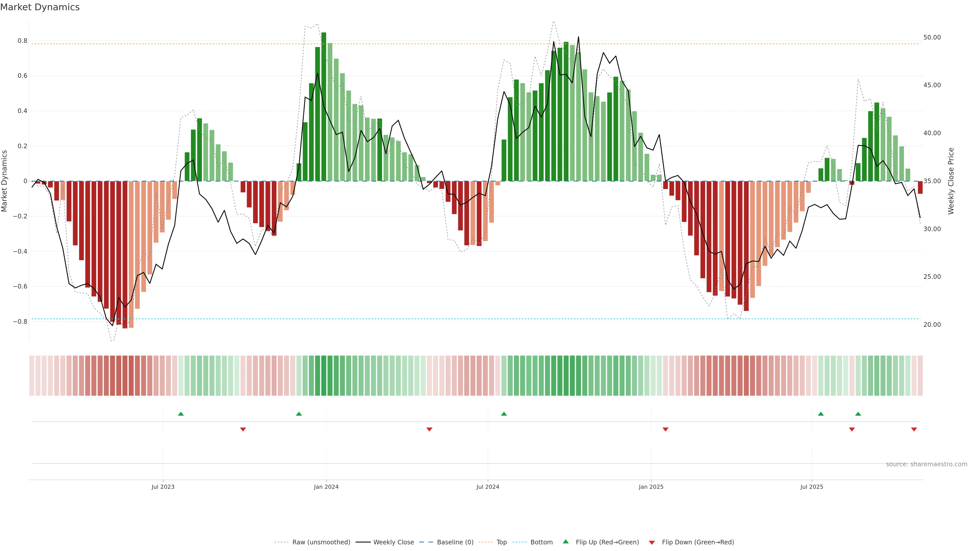Click the first green flip-up triangle near Jul 2023
The image size is (980, 551).
[x=181, y=414]
